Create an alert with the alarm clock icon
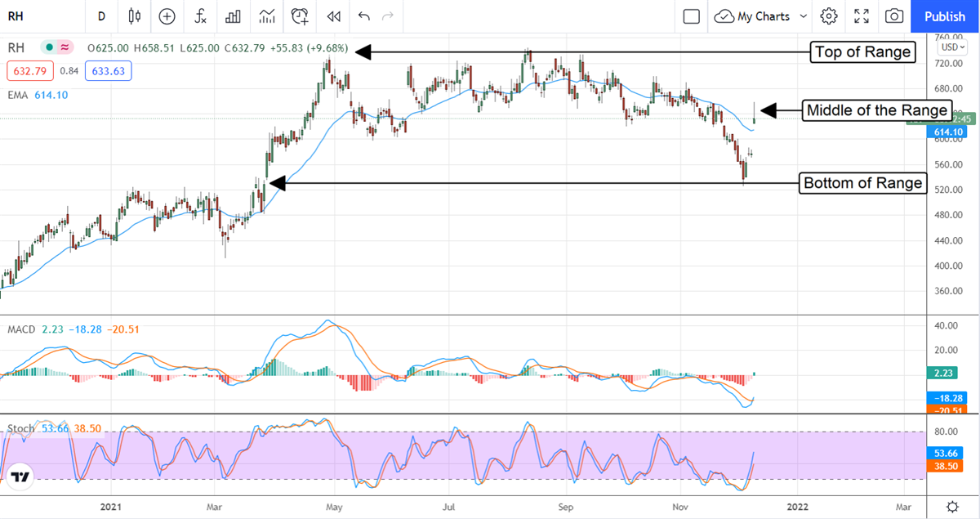 click(x=301, y=16)
